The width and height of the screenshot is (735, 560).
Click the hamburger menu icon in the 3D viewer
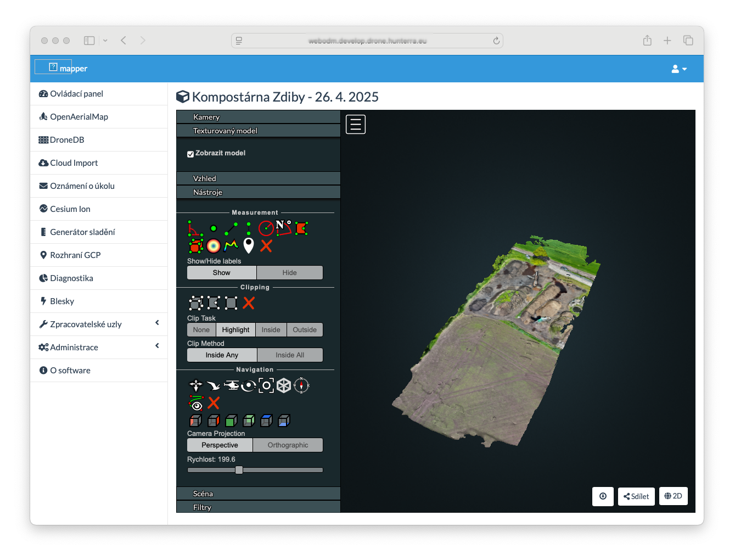coord(356,125)
